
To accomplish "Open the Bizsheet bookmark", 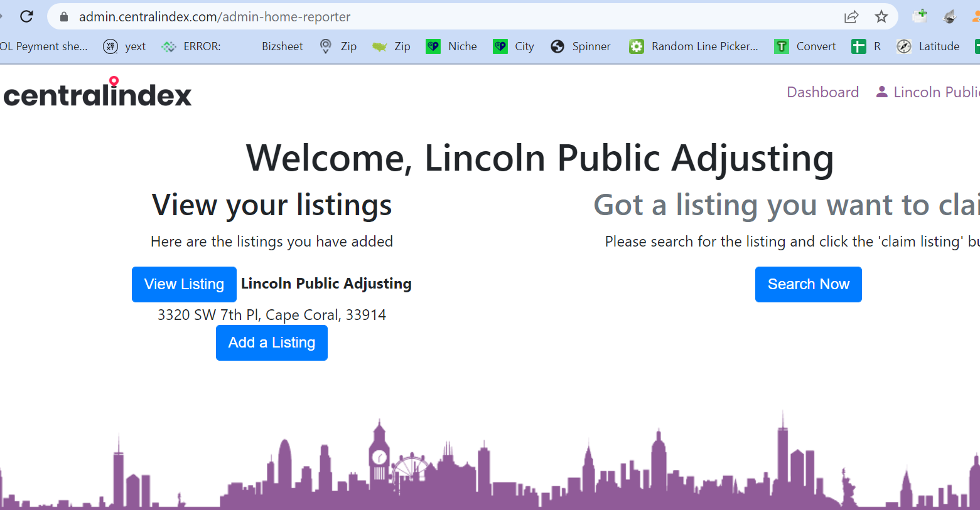I will tap(282, 46).
